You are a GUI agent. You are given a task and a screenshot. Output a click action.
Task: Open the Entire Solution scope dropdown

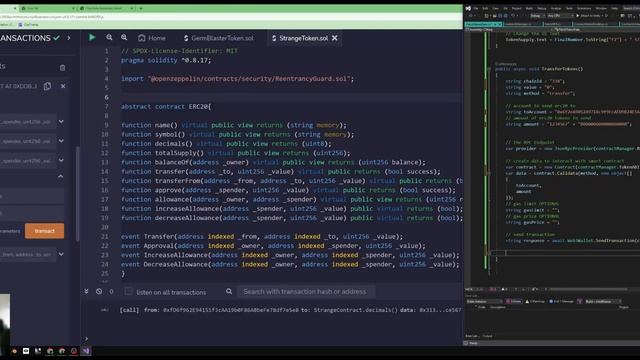[483, 301]
